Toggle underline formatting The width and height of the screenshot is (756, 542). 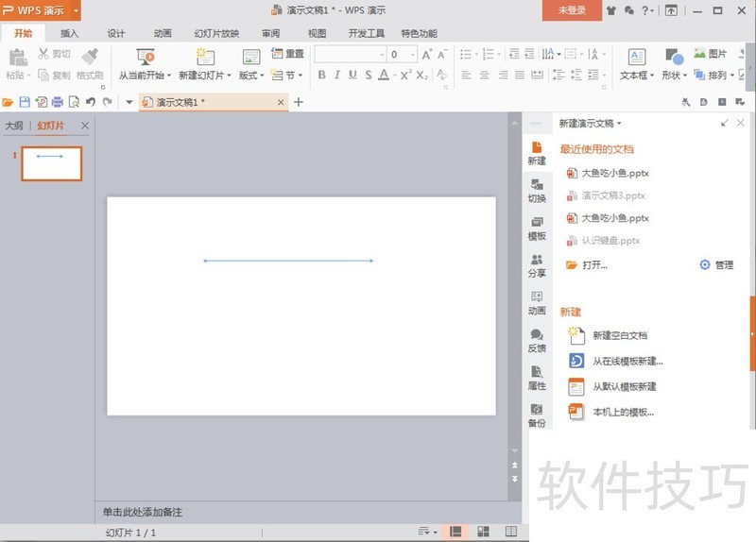coord(352,75)
